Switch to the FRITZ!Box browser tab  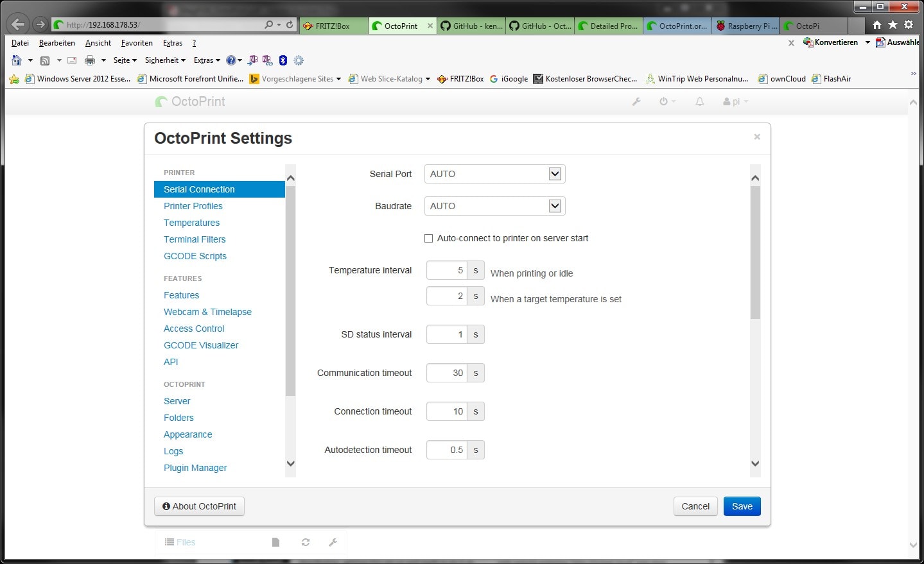[x=333, y=26]
